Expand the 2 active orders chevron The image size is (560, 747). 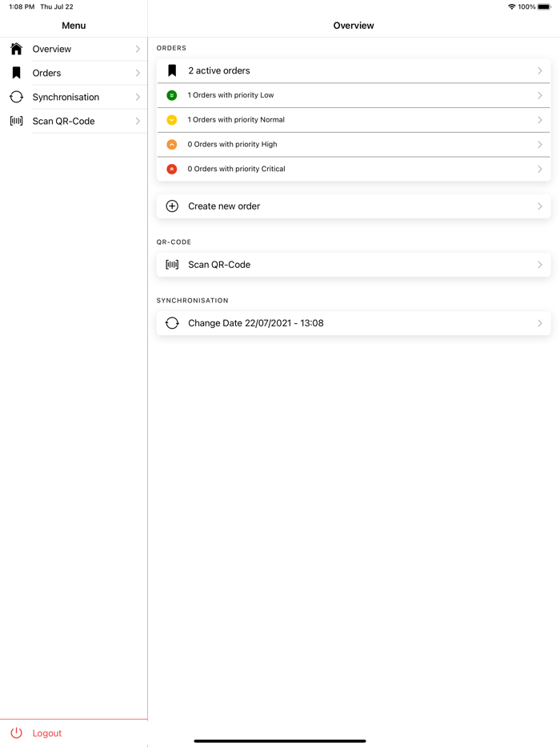point(540,70)
